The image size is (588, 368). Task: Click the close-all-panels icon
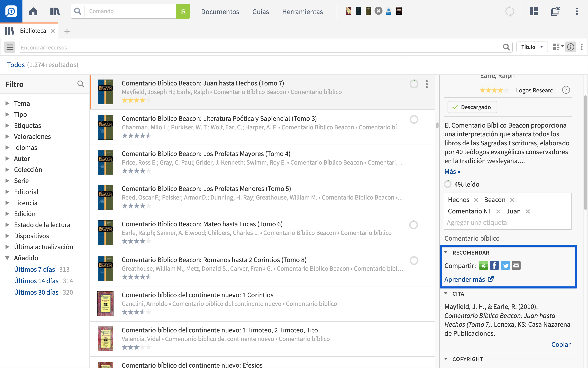click(555, 11)
